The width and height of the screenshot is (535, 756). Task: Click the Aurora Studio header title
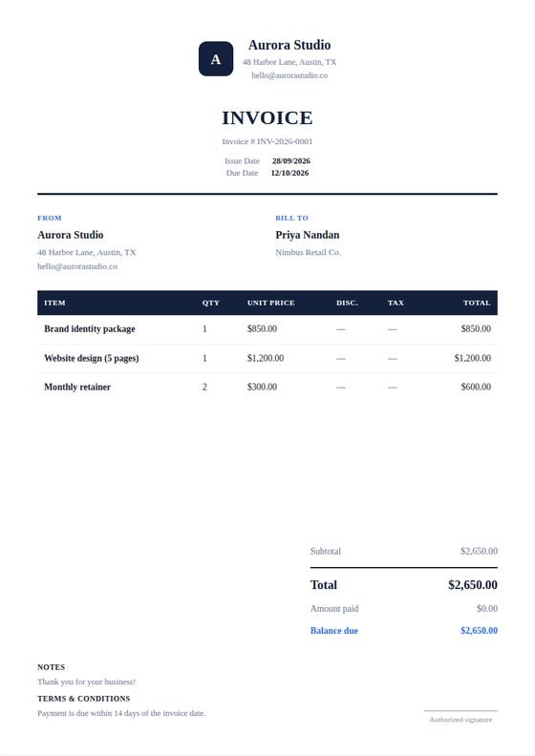(x=289, y=45)
